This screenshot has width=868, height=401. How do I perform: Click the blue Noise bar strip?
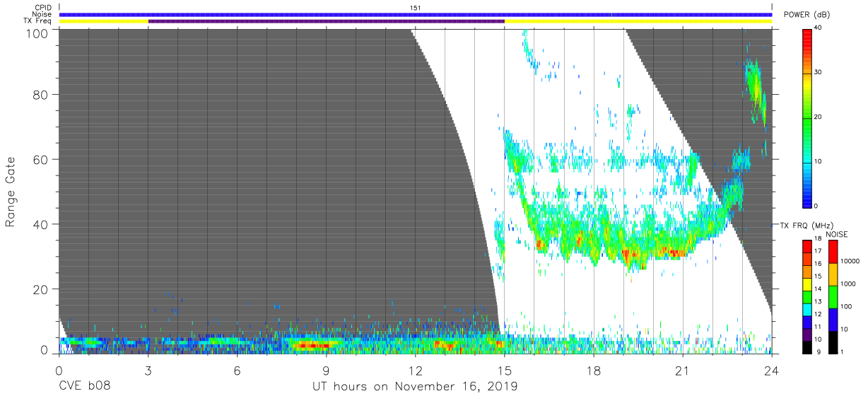point(416,14)
